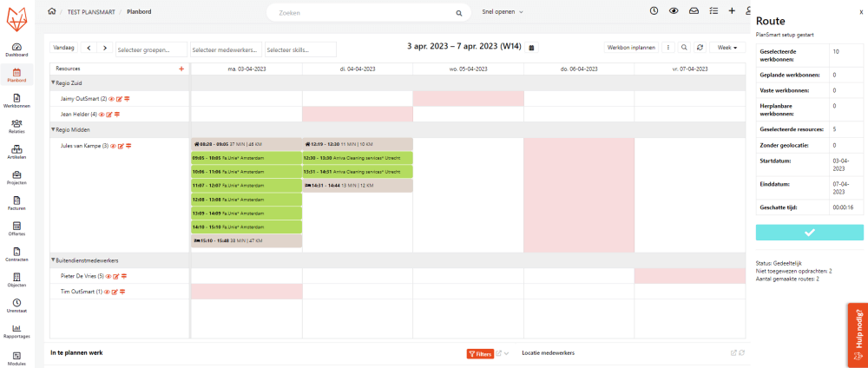Go to Urenstaat in the sidebar
The image size is (868, 368).
(x=16, y=306)
